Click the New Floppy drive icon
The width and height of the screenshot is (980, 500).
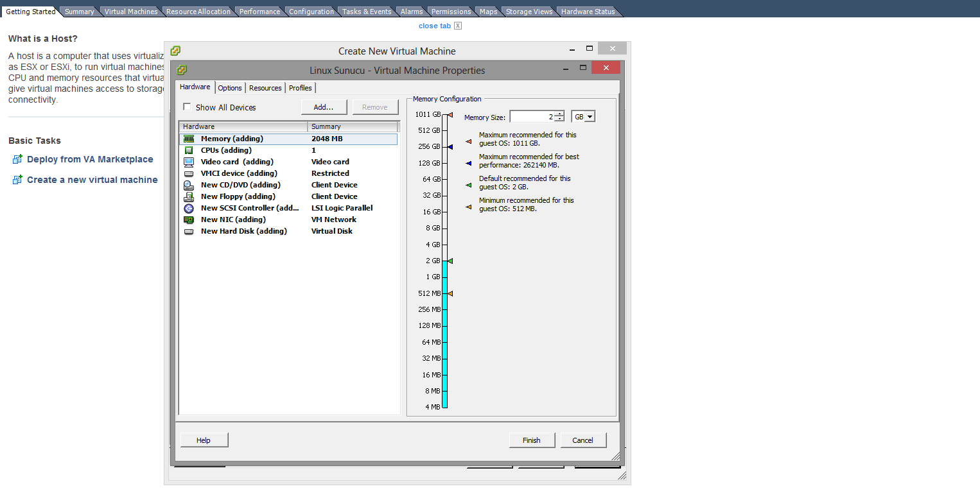click(x=189, y=196)
